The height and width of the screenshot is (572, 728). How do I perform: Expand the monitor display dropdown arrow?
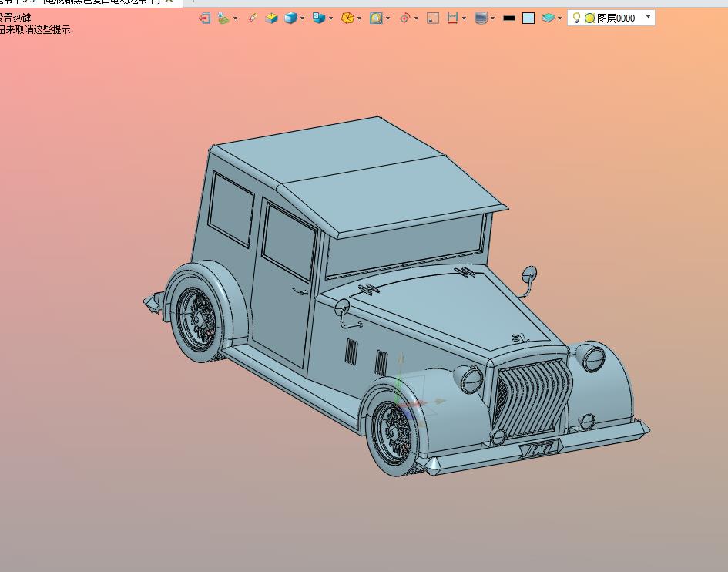pos(492,19)
